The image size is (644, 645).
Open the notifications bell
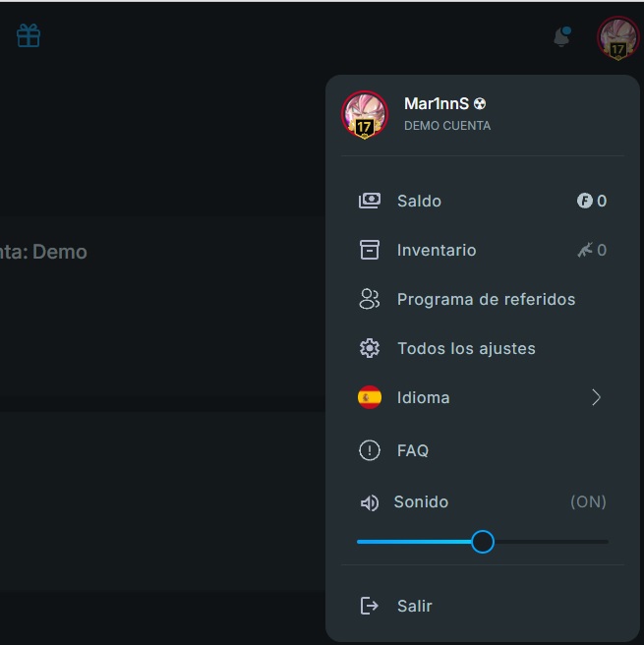(561, 36)
